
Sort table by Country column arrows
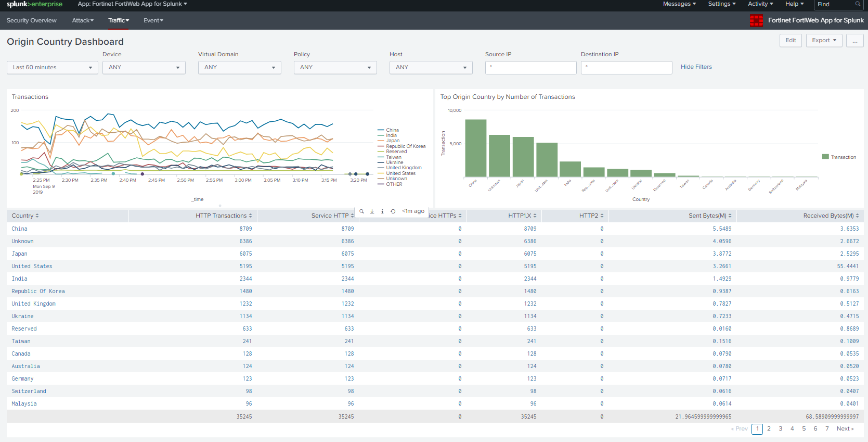[37, 216]
